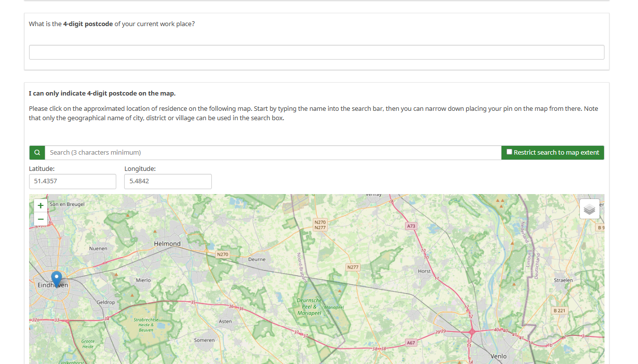Click the Longitude value field

(x=168, y=181)
